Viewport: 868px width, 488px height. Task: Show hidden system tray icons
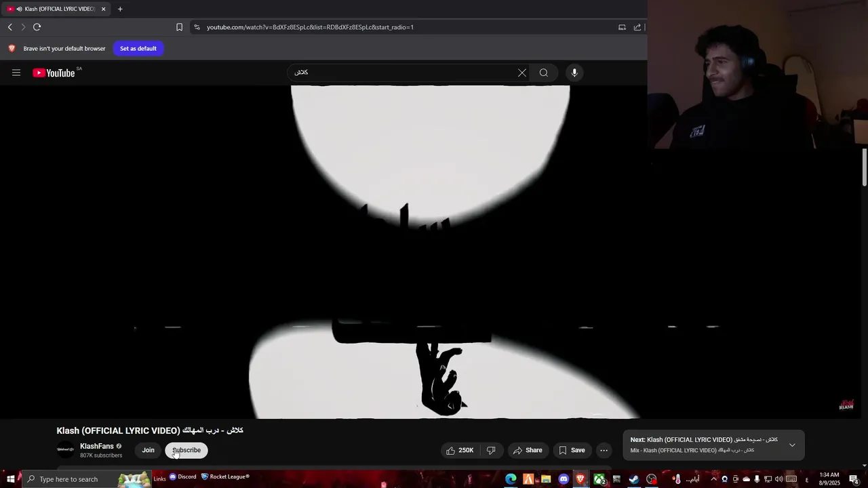coord(713,479)
